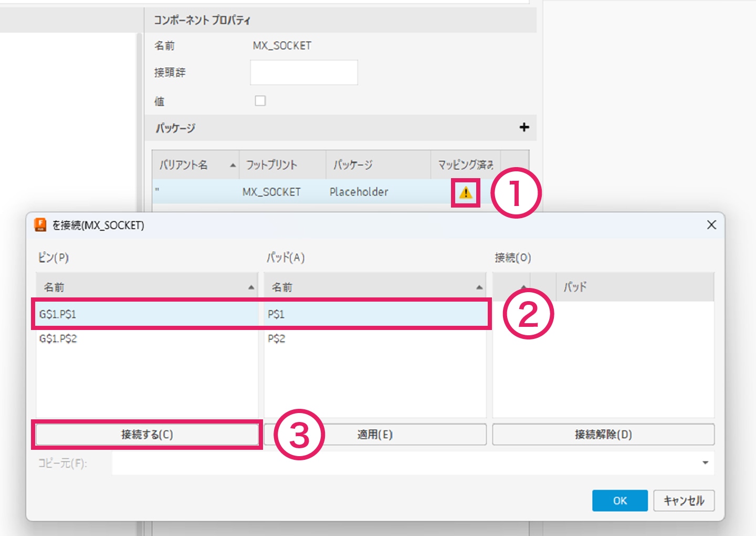Sort pad list by 名前 column arrow
This screenshot has width=756, height=536.
click(x=479, y=287)
